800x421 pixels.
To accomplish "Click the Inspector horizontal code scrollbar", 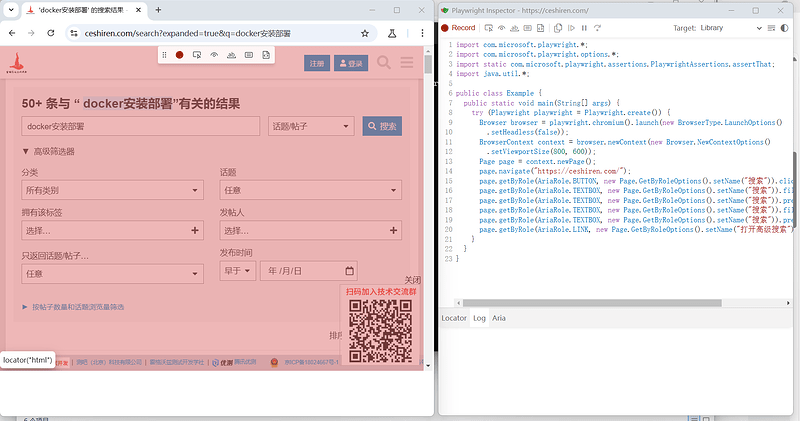I will coord(592,303).
